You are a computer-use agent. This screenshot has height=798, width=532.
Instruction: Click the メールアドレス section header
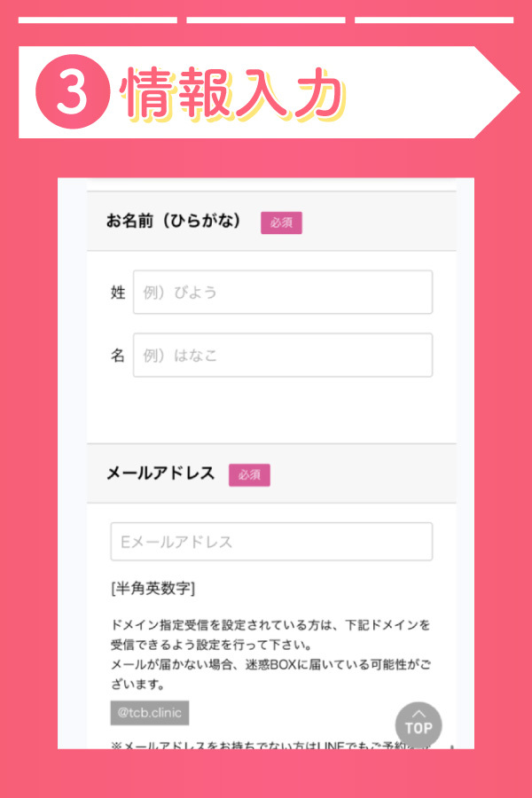(160, 473)
